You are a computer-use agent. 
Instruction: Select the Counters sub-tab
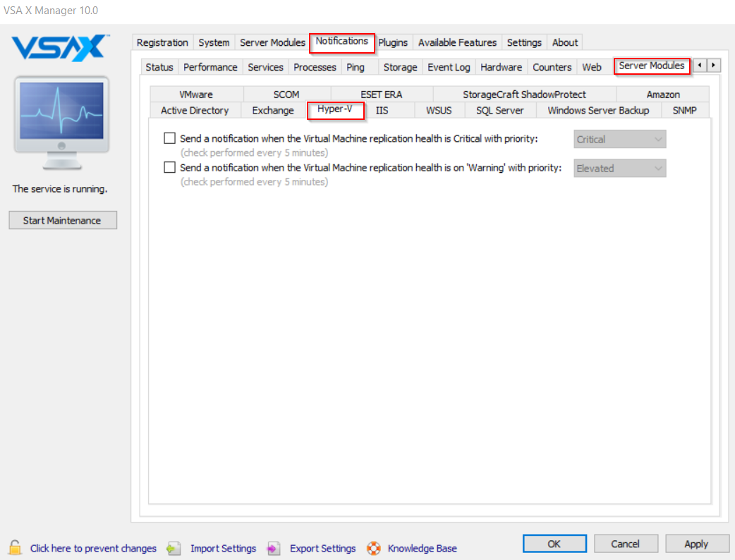click(552, 68)
